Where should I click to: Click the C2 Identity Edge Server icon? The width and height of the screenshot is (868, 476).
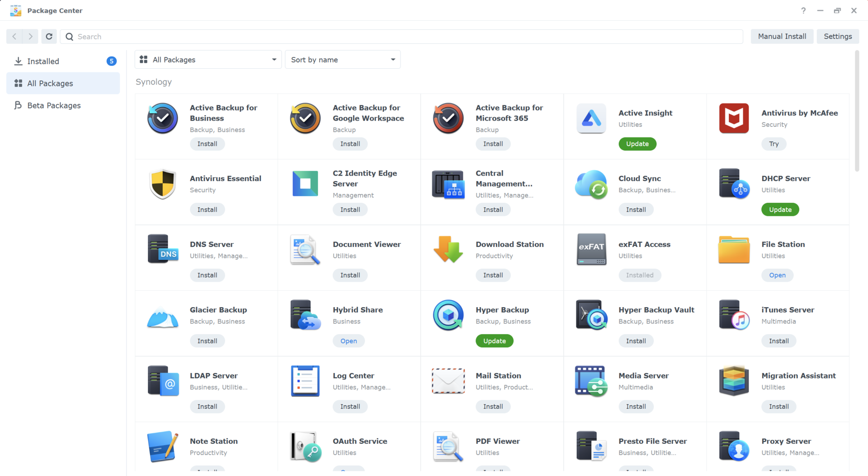tap(305, 184)
